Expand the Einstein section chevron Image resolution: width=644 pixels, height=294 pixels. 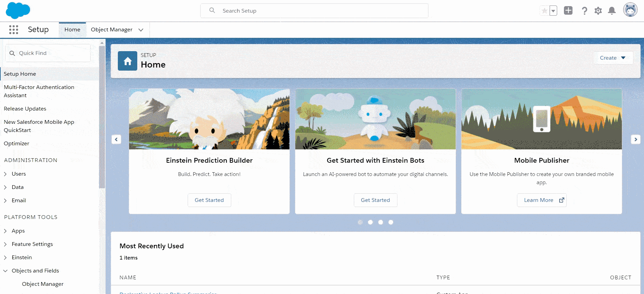pyautogui.click(x=5, y=258)
